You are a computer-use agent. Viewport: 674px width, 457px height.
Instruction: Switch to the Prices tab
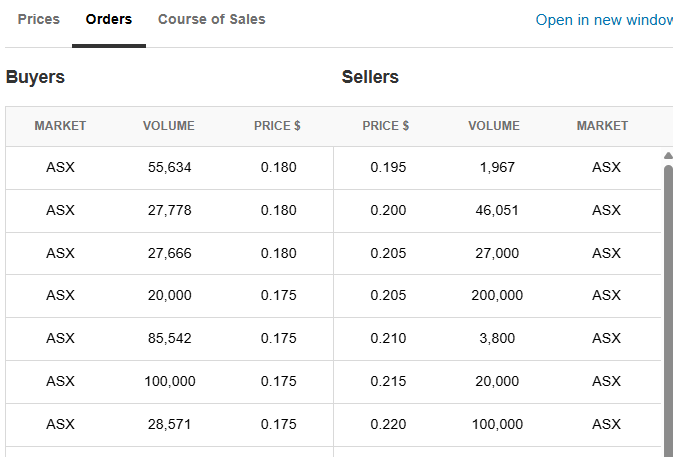pyautogui.click(x=39, y=19)
